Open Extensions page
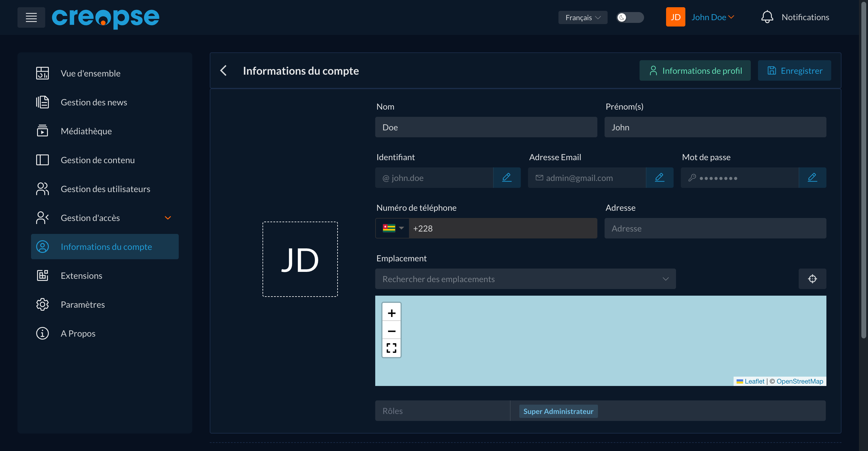Viewport: 868px width, 451px height. coord(105,276)
